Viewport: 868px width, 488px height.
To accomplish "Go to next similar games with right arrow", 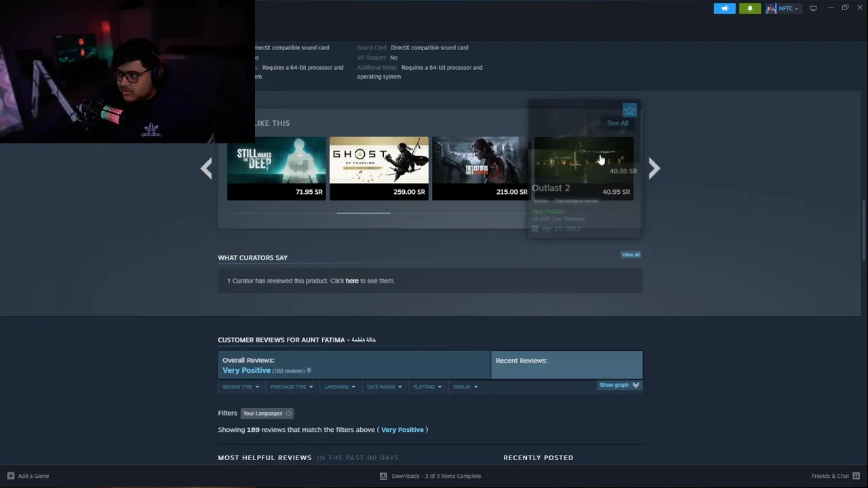I will coord(654,168).
